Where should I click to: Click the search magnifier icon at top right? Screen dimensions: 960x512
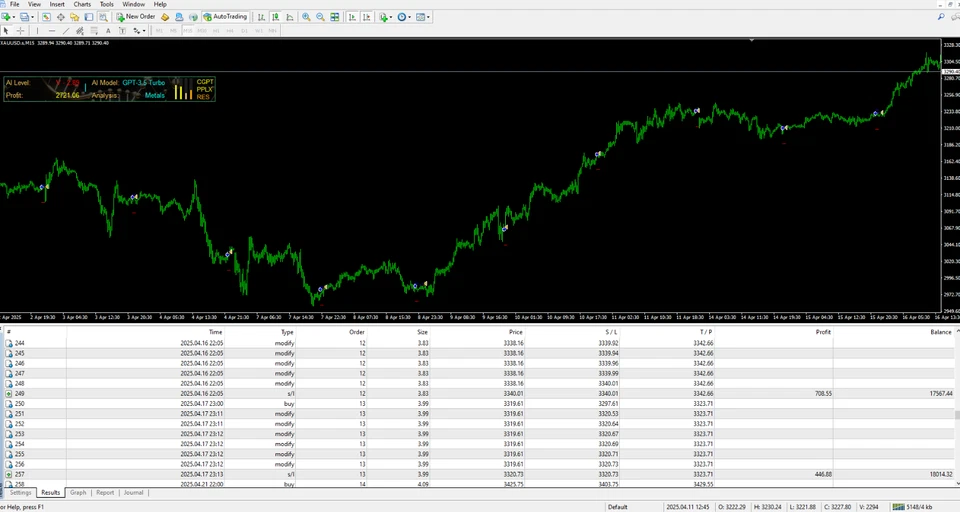pos(941,17)
